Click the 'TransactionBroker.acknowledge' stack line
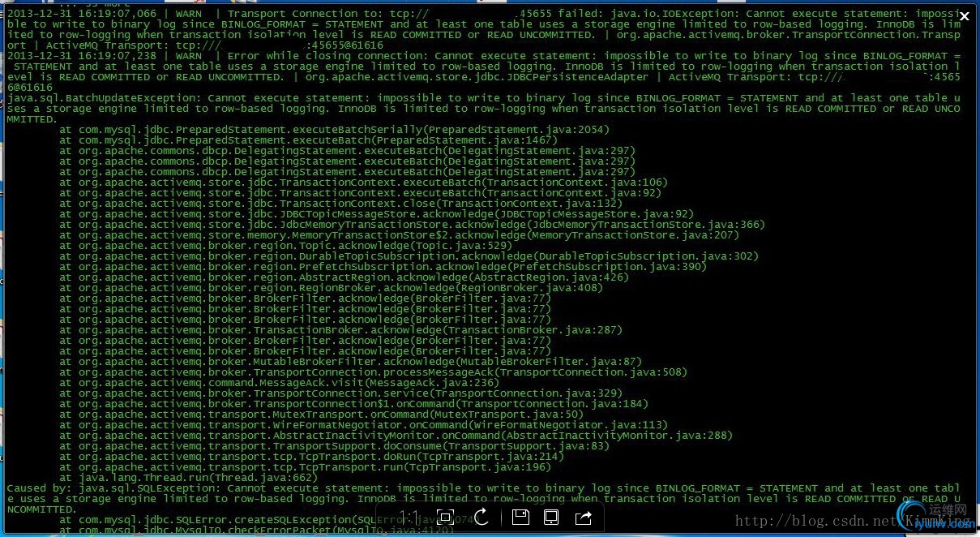This screenshot has height=537, width=980. (x=340, y=330)
